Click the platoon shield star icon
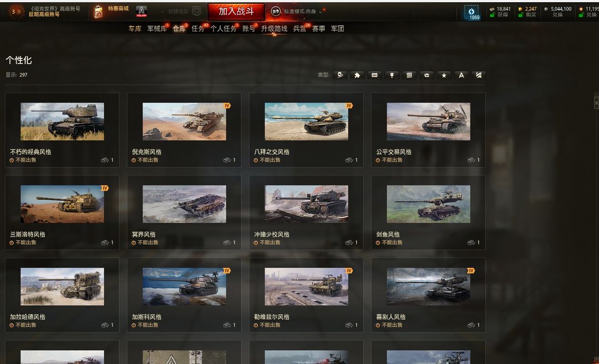Image resolution: width=599 pixels, height=364 pixels. (196, 11)
